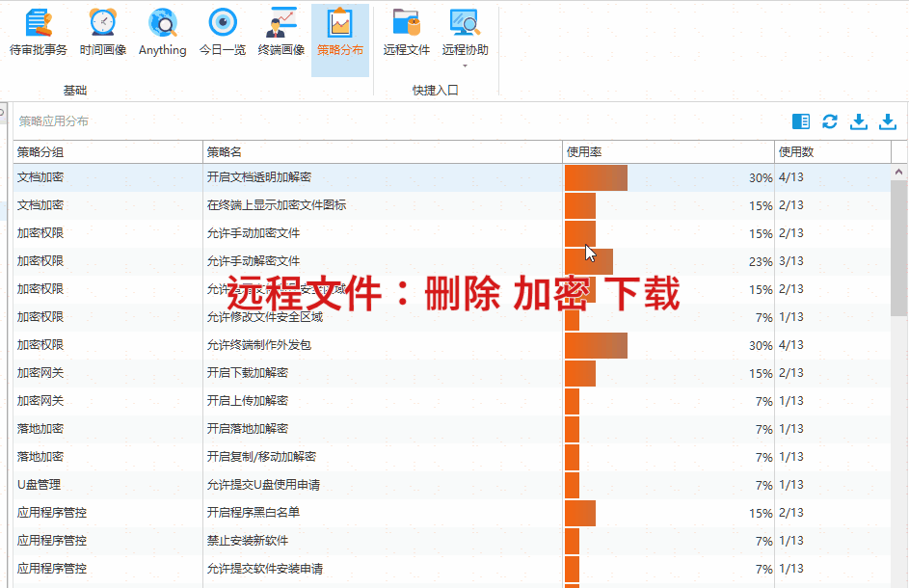909x588 pixels.
Task: Open the 待审批事务 icon
Action: pos(39,23)
